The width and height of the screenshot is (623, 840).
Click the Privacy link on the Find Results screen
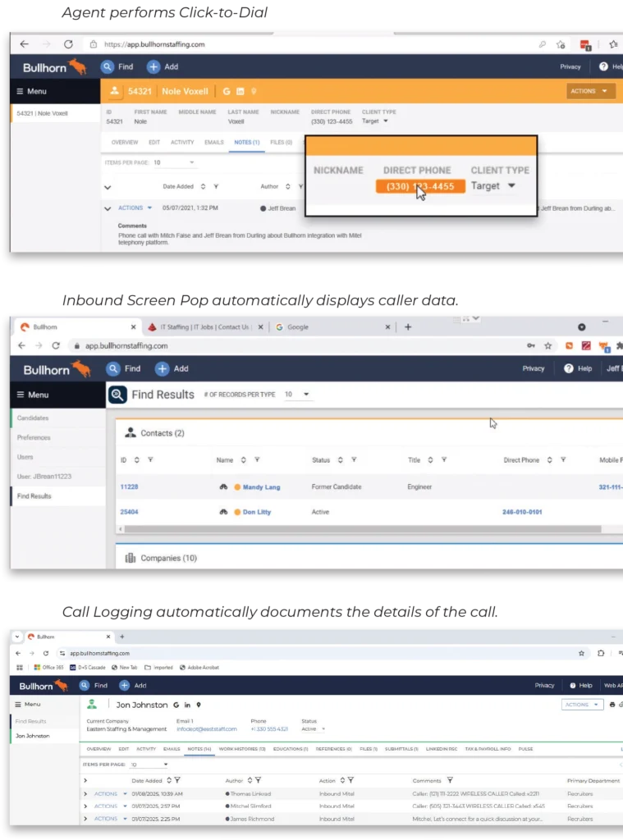click(534, 368)
